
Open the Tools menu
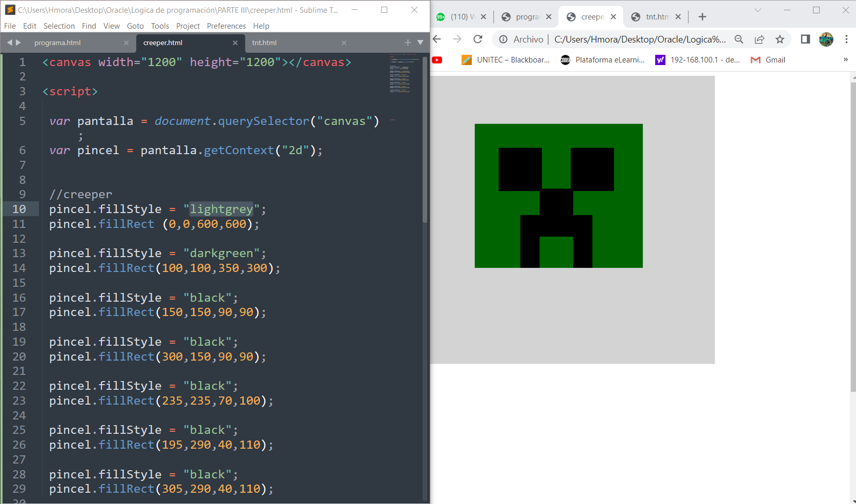160,26
